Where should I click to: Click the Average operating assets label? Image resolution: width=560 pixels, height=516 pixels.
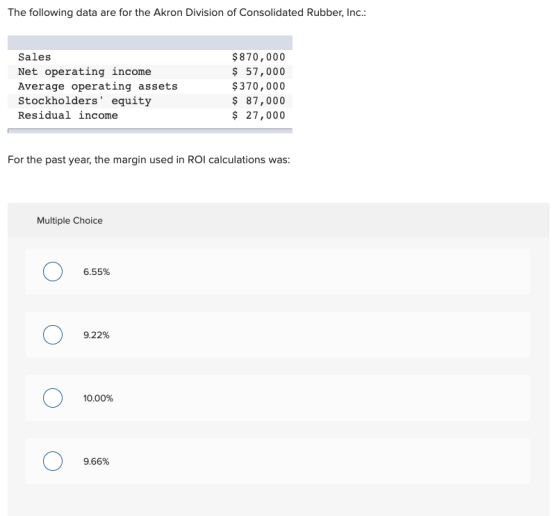(x=98, y=86)
